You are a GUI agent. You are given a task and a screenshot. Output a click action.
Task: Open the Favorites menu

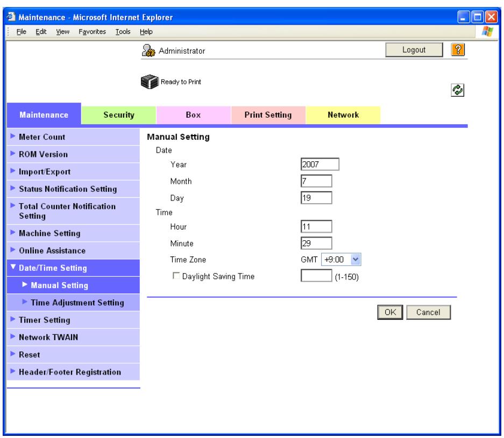(93, 32)
